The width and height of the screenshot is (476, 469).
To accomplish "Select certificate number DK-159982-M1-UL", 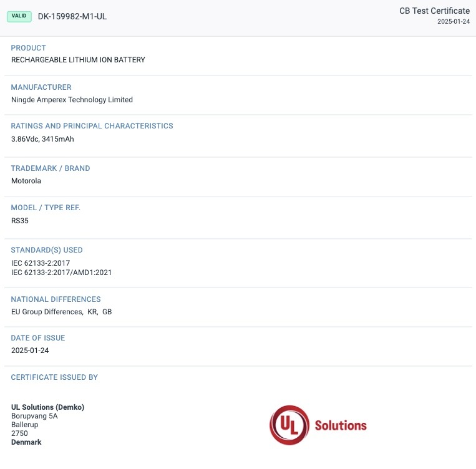I will coord(72,16).
